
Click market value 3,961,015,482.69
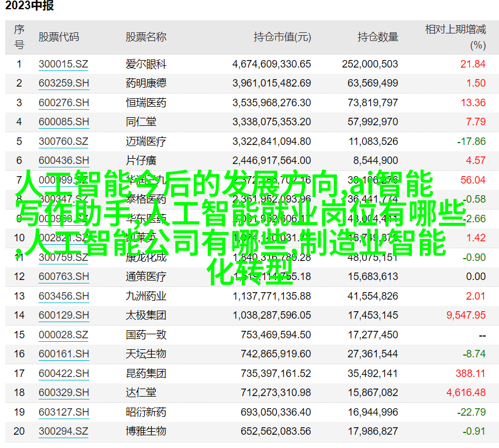(x=272, y=84)
